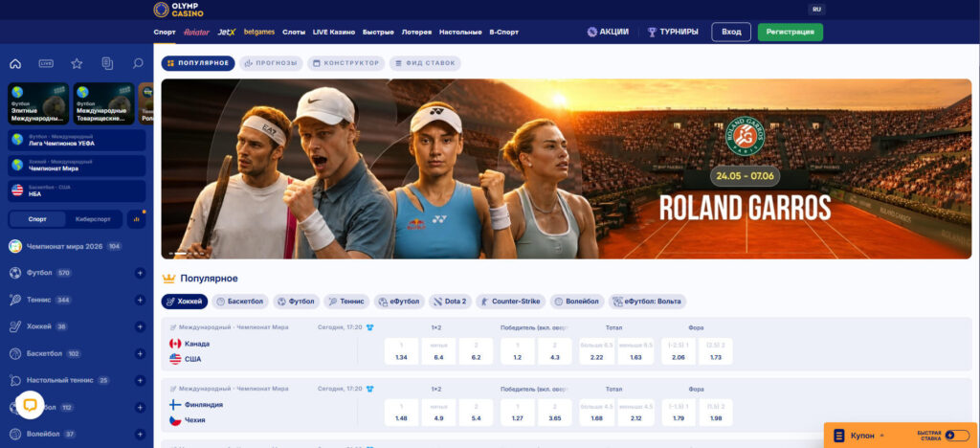The image size is (980, 448).
Task: Click the Olymp Casino logo
Action: [179, 10]
